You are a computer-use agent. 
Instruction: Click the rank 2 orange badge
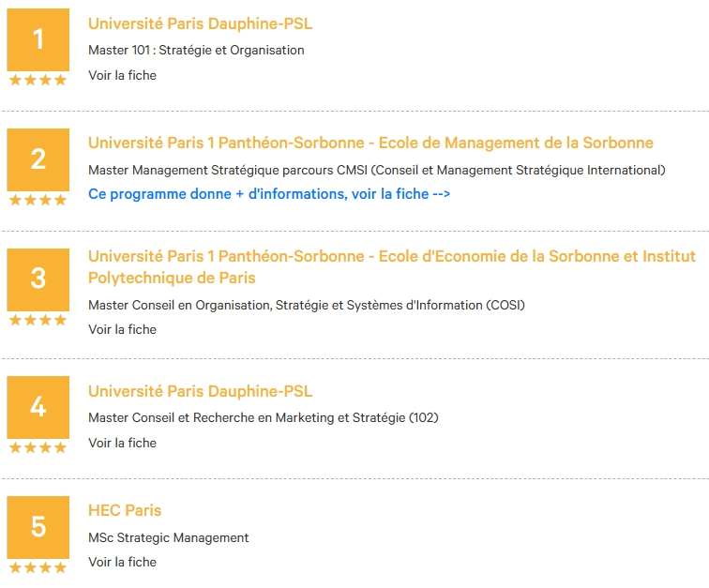(38, 159)
